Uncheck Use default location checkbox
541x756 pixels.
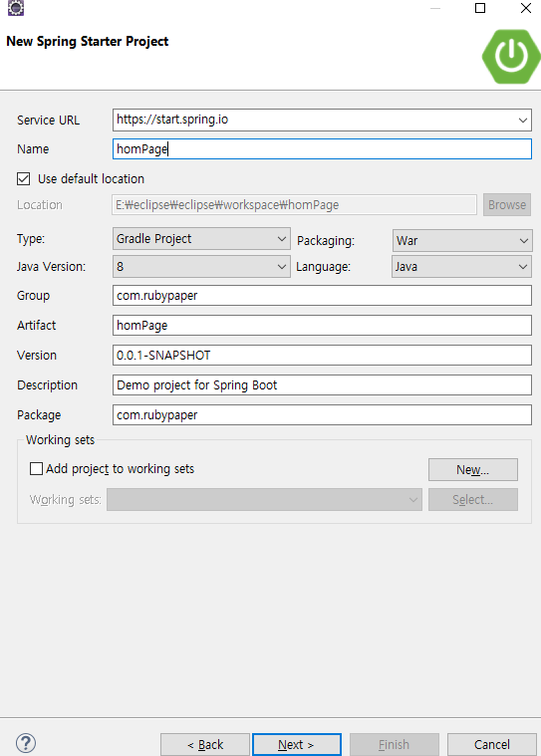(x=24, y=179)
